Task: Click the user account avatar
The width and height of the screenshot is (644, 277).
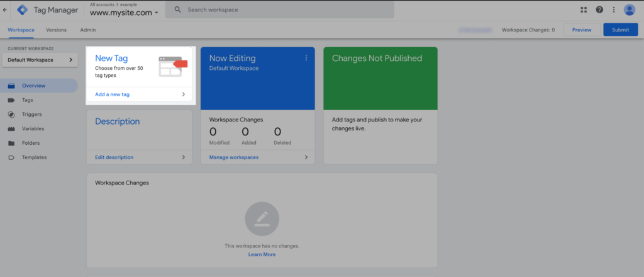Action: [x=630, y=10]
